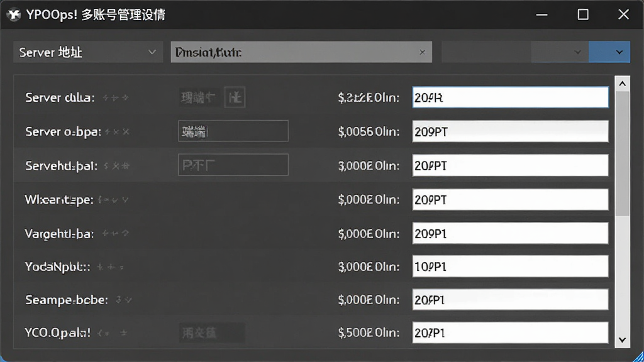Click the rating marks beside Wlxeantepe
The image size is (644, 362).
(113, 200)
